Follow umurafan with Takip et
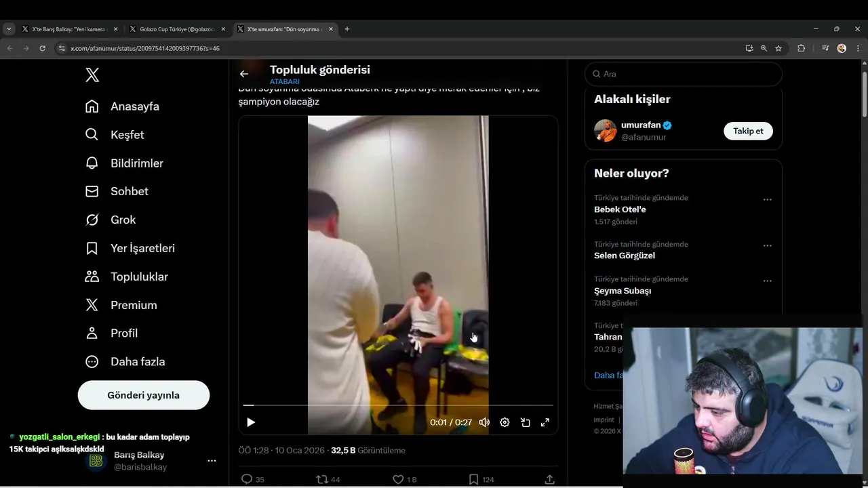The height and width of the screenshot is (488, 868). (x=748, y=131)
